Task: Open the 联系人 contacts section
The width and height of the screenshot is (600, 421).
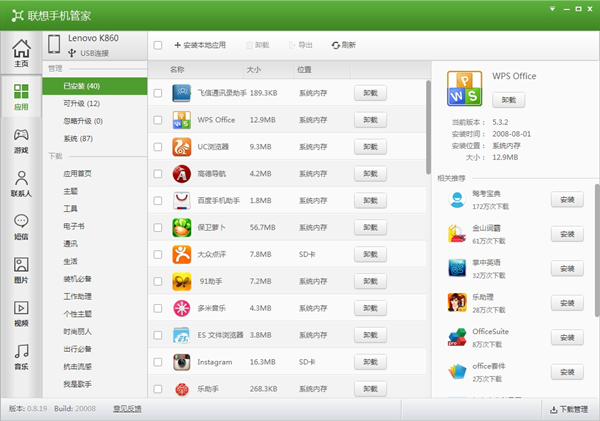Action: coord(21,184)
